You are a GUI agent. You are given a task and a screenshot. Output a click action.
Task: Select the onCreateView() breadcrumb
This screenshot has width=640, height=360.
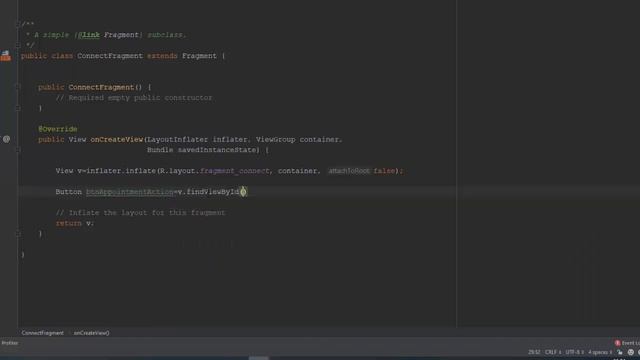pos(91,333)
